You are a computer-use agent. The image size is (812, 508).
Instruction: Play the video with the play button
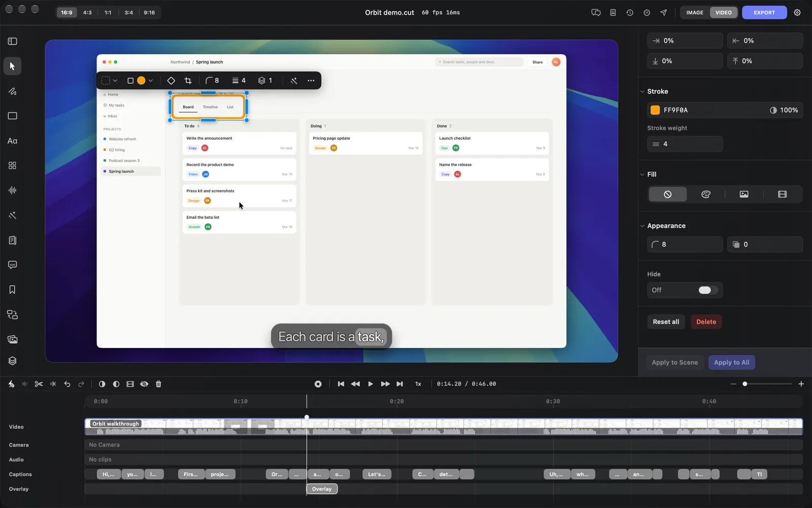370,384
